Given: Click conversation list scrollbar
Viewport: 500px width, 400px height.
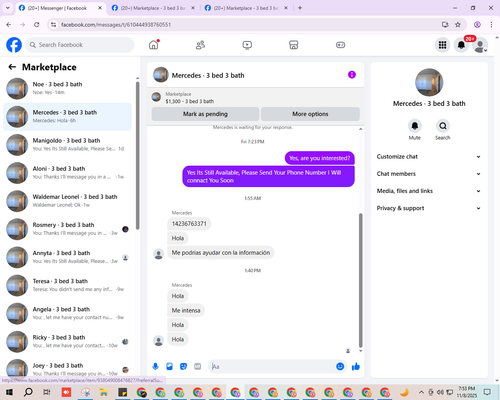Looking at the screenshot, I should [137, 155].
